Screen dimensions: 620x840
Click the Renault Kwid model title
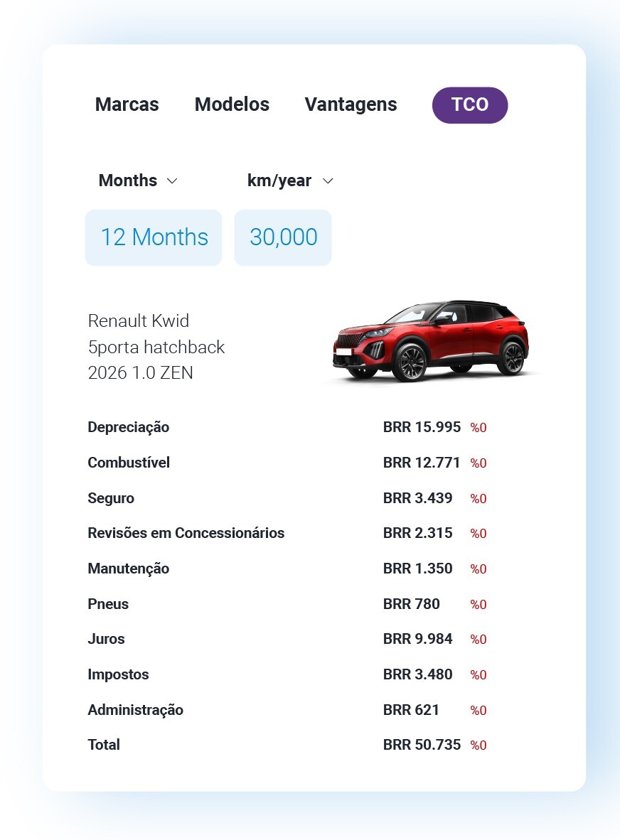(x=138, y=321)
